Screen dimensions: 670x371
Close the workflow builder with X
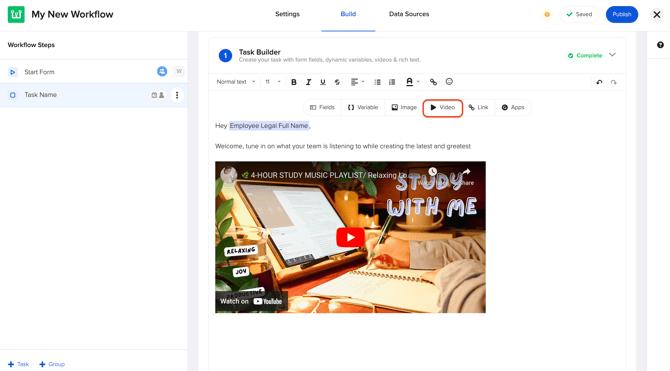(657, 15)
